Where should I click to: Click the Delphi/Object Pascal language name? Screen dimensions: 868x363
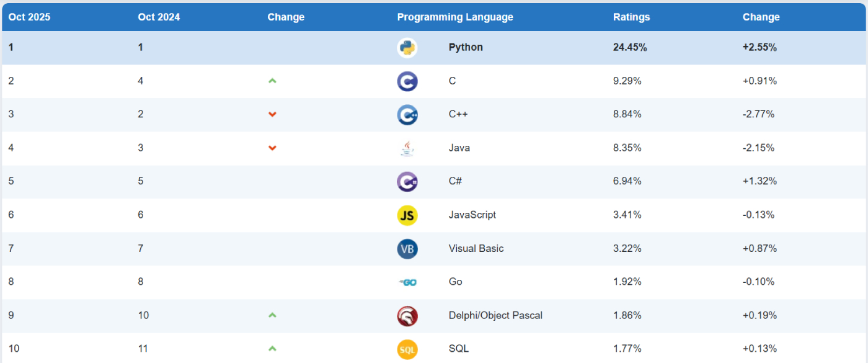495,315
